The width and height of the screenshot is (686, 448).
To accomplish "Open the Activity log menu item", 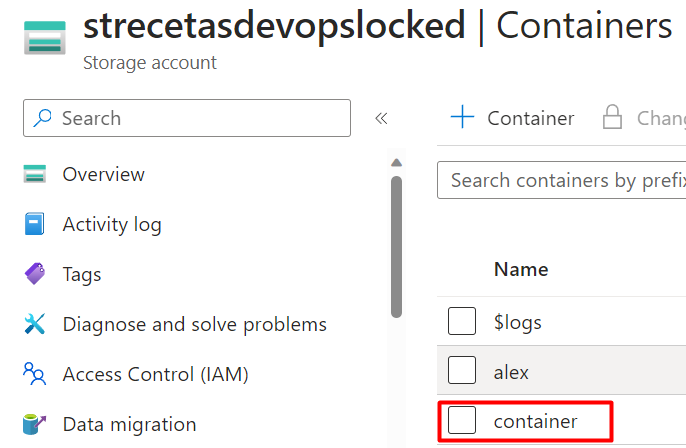I will click(112, 224).
